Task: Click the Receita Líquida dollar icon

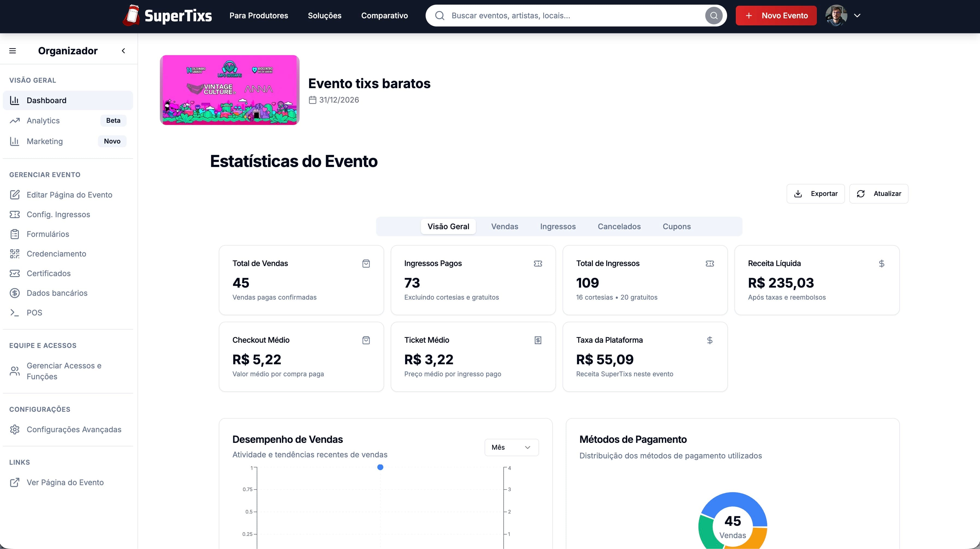Action: (x=882, y=264)
